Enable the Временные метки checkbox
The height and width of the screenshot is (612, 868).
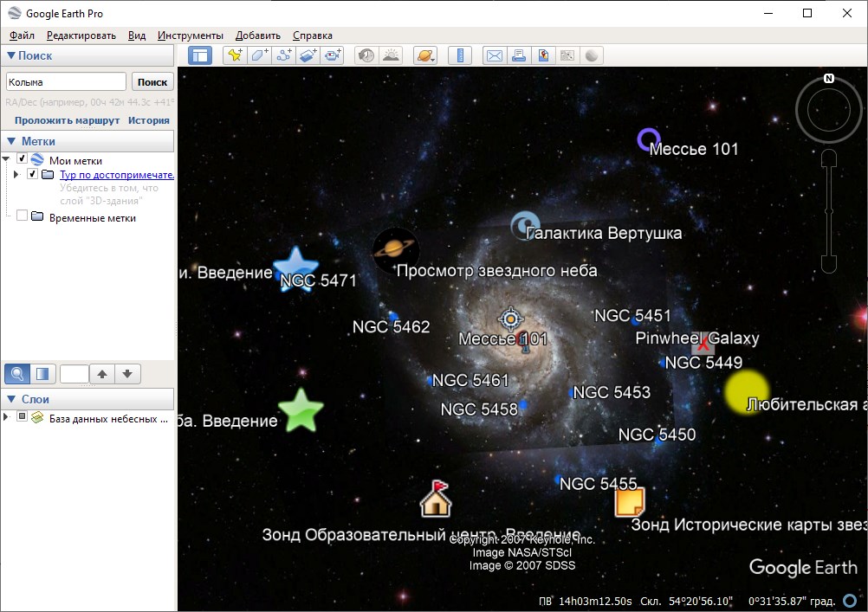coord(22,216)
